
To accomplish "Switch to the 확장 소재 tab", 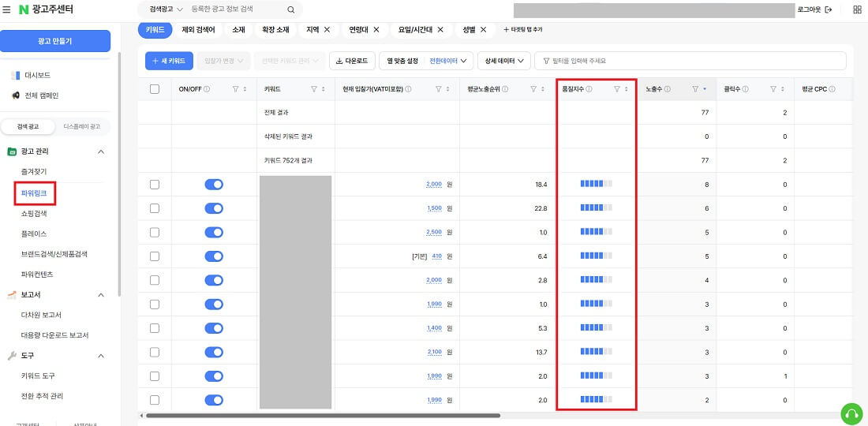I will pos(275,29).
